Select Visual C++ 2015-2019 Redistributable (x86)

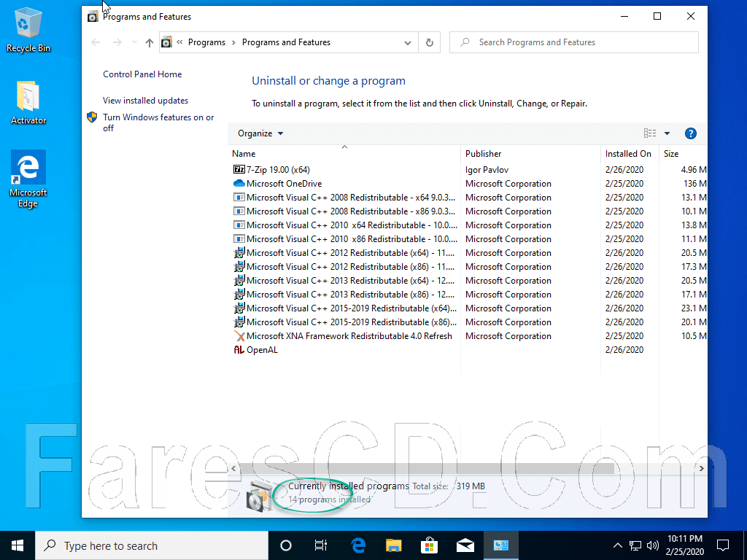pos(469,322)
